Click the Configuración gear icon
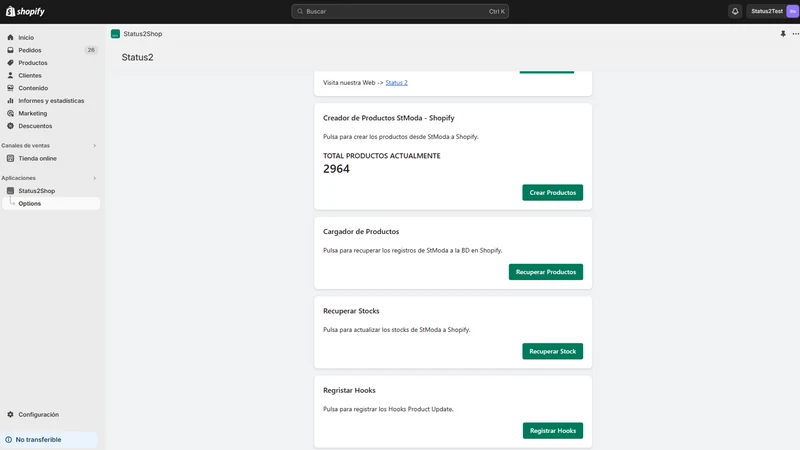Viewport: 800px width, 450px height. pyautogui.click(x=10, y=415)
